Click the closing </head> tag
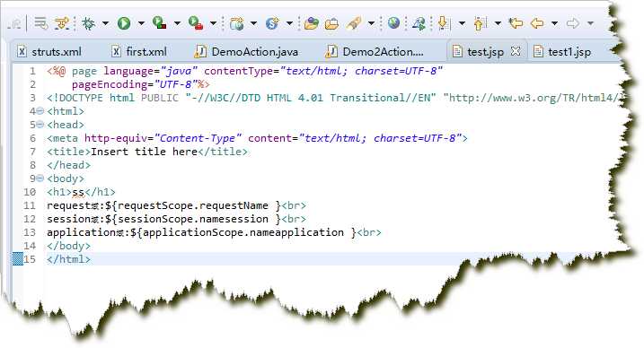Image resolution: width=644 pixels, height=348 pixels. [x=68, y=165]
